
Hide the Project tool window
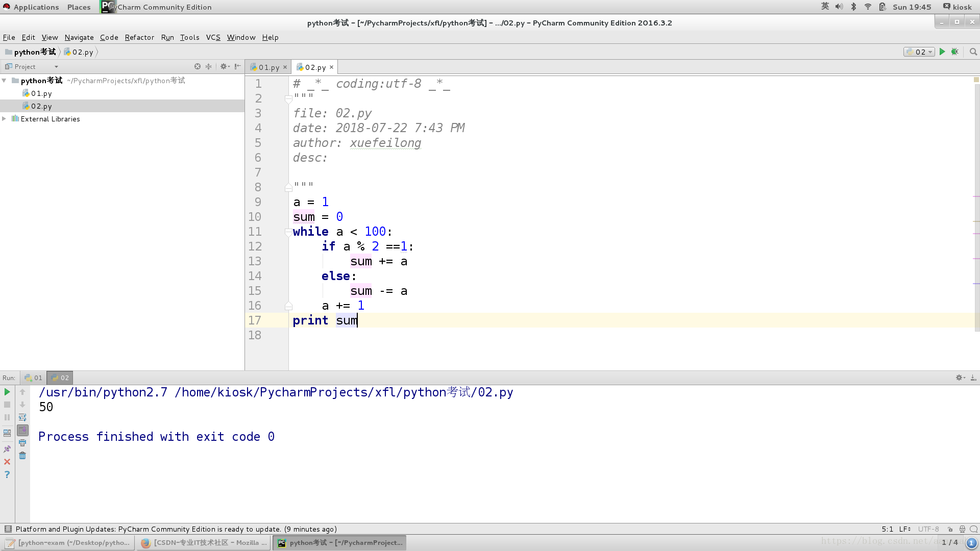click(x=238, y=66)
